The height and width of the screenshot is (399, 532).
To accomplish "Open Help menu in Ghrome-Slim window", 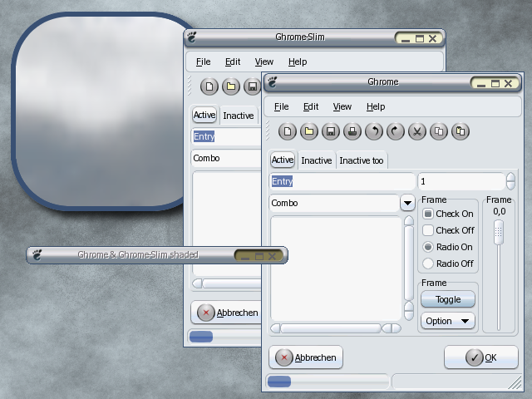I will (298, 62).
